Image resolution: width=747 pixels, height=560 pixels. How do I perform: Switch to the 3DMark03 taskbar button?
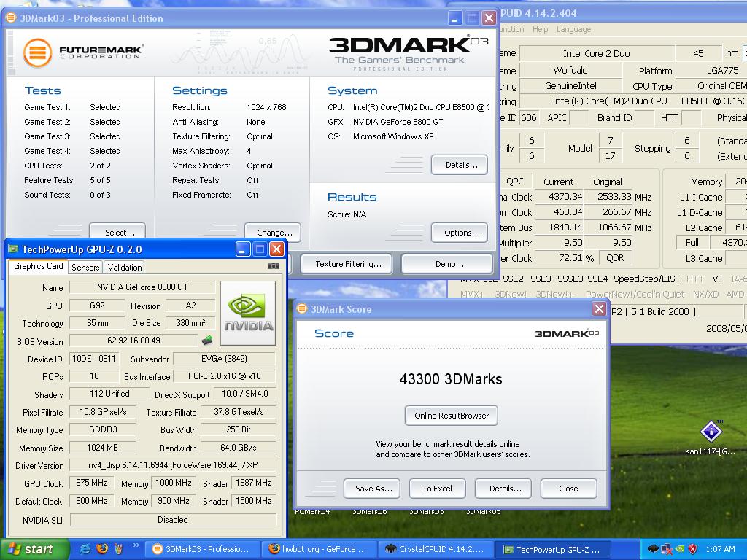pyautogui.click(x=202, y=549)
